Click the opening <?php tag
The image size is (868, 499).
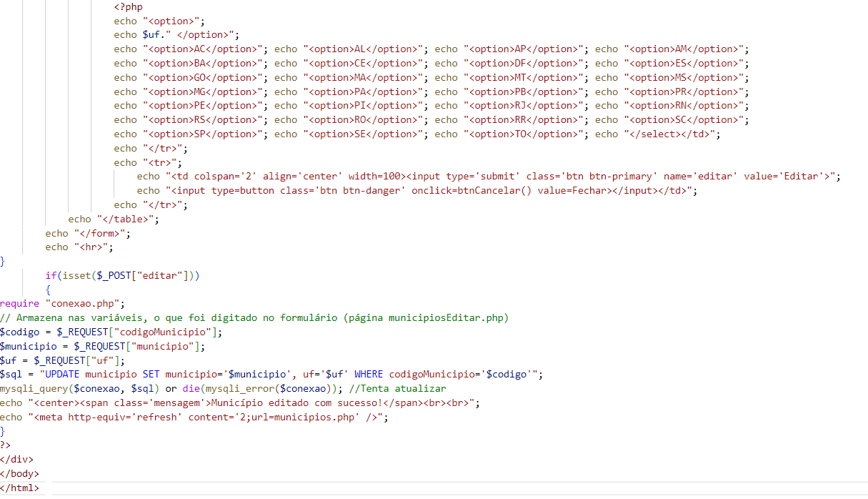[x=128, y=7]
